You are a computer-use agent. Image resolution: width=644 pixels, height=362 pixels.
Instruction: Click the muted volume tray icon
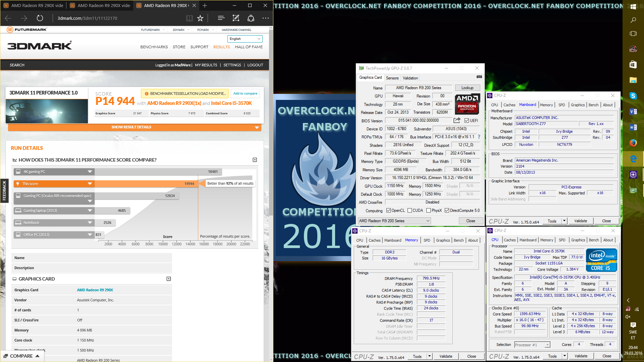pyautogui.click(x=628, y=317)
